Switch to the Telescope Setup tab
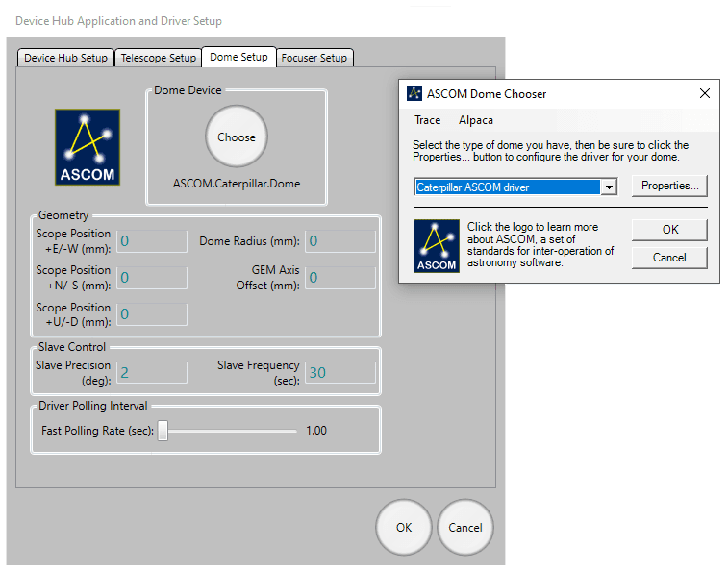The width and height of the screenshot is (728, 572). click(159, 58)
